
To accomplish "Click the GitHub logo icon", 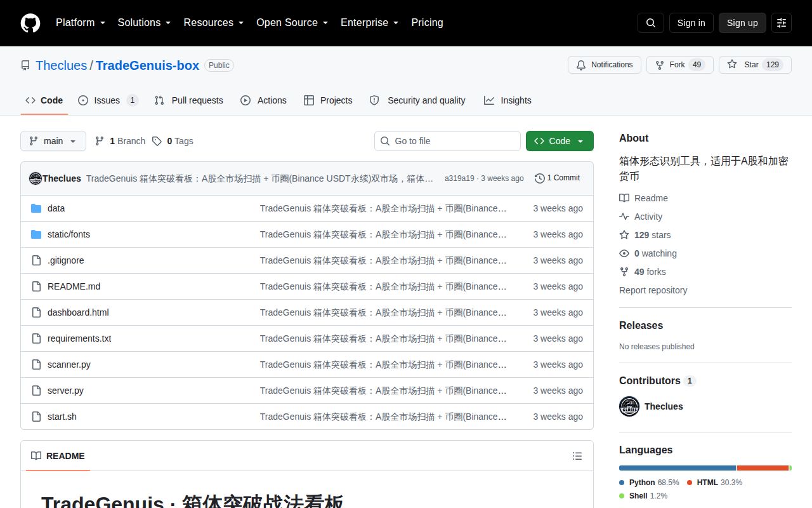I will pos(30,23).
